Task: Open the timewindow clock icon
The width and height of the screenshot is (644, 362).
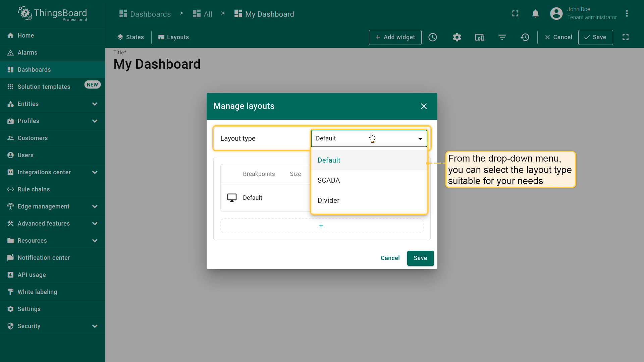Action: coord(433,37)
